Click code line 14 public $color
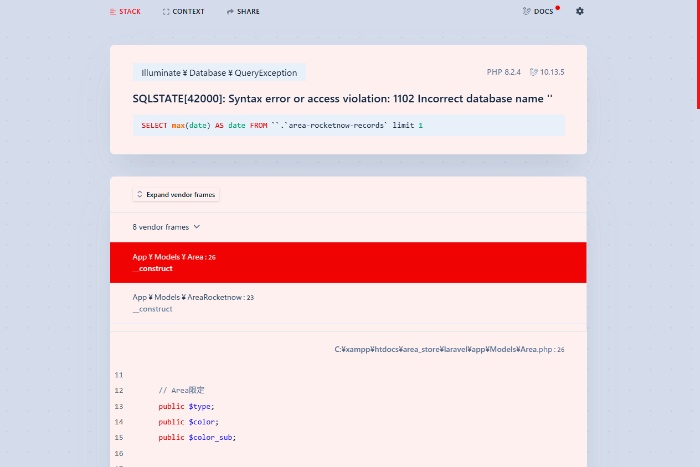 point(188,422)
